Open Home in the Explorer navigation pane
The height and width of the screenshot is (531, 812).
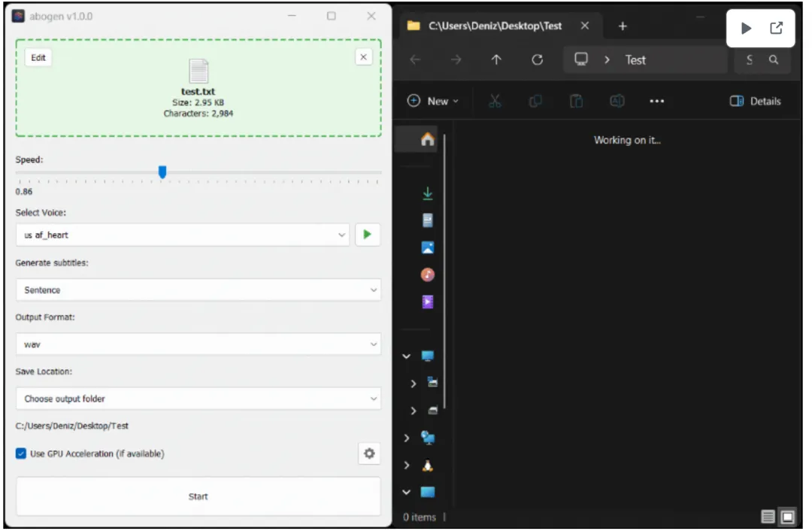click(x=427, y=139)
